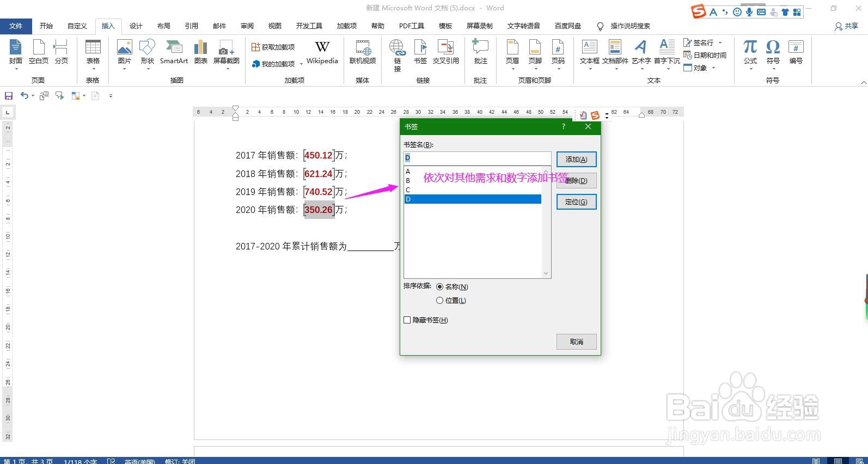Select sort by name (名称) radio button

point(439,287)
